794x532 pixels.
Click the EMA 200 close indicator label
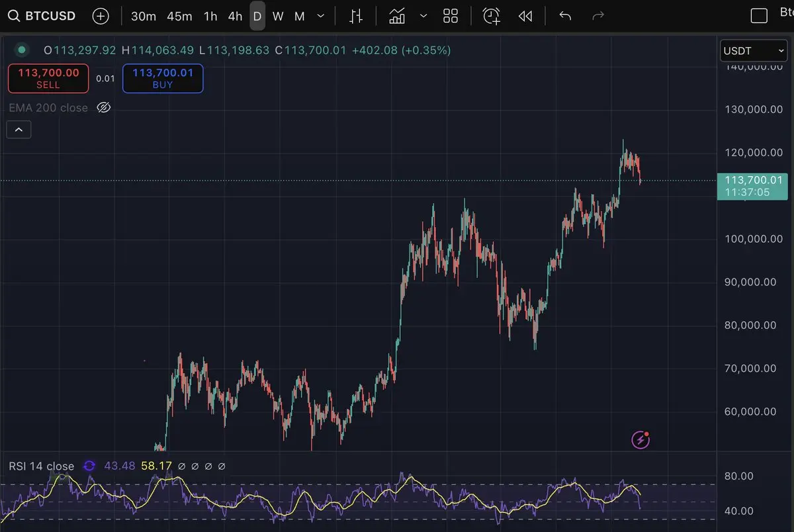[x=48, y=107]
